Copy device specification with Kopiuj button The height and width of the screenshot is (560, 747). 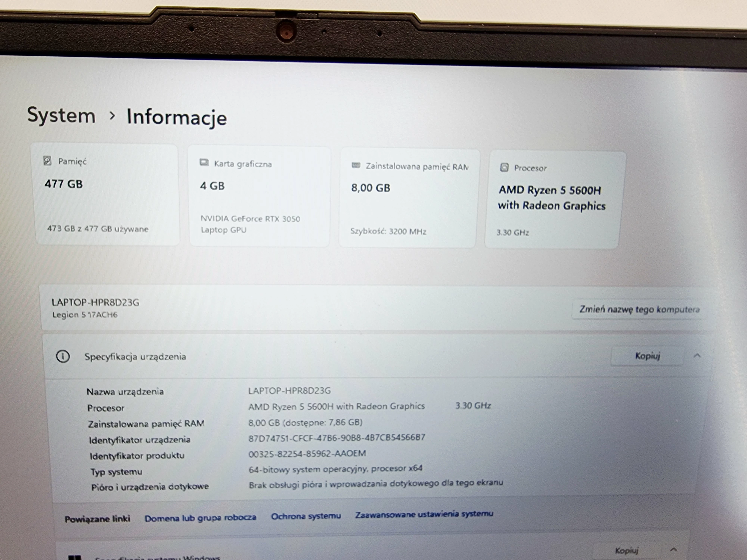coord(647,356)
